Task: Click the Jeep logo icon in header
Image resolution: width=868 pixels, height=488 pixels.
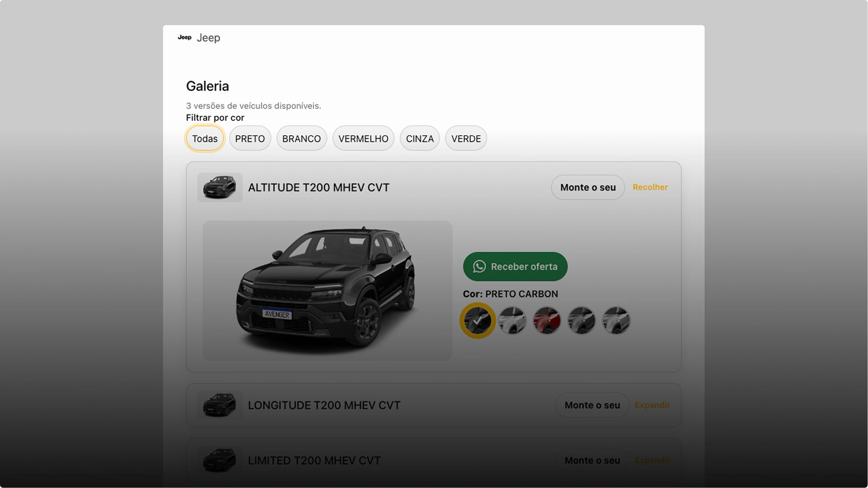Action: (x=185, y=37)
